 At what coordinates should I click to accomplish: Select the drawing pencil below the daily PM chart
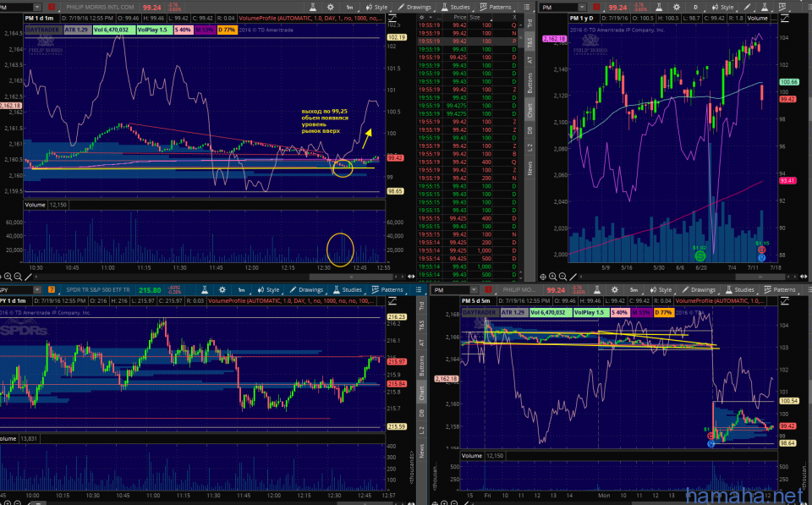573,277
